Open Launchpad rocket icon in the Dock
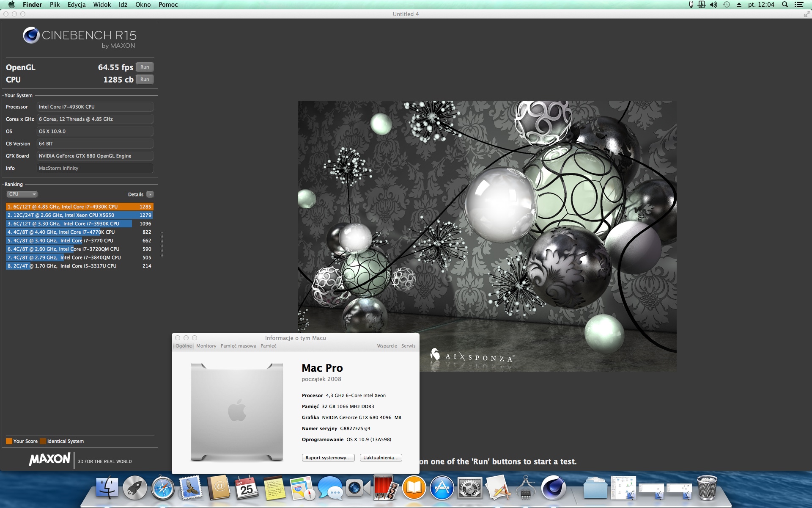 tap(135, 488)
